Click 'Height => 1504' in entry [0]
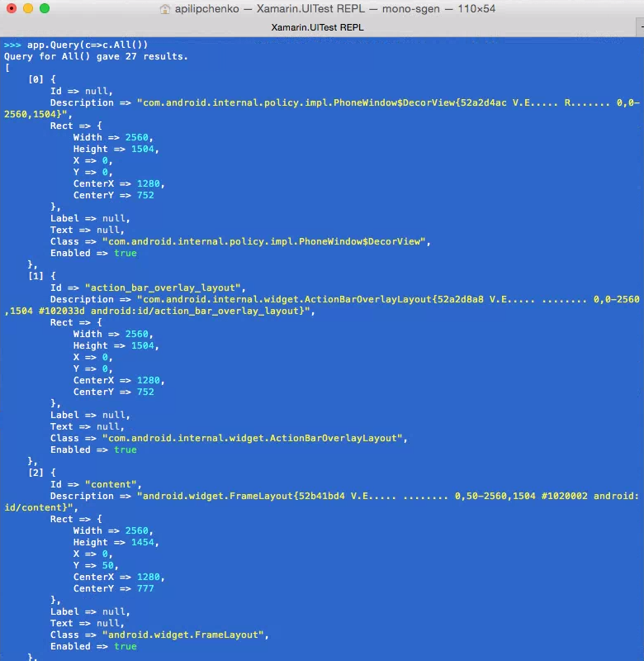The height and width of the screenshot is (661, 644). point(116,149)
